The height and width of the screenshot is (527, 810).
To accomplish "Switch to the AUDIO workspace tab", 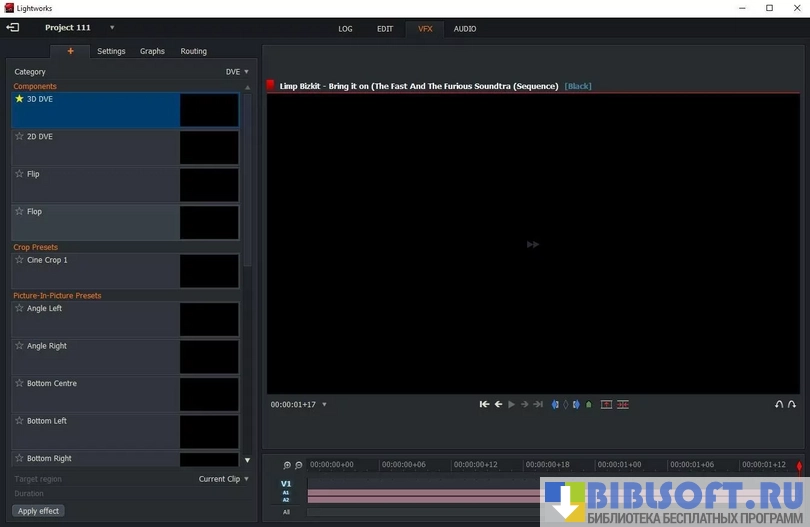I will 464,29.
